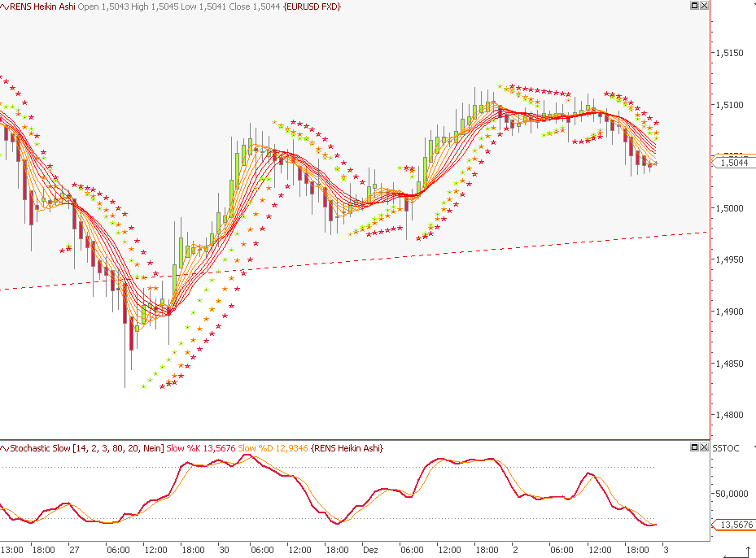
Task: Close the Stochastic Slow indicator pane
Action: point(704,447)
